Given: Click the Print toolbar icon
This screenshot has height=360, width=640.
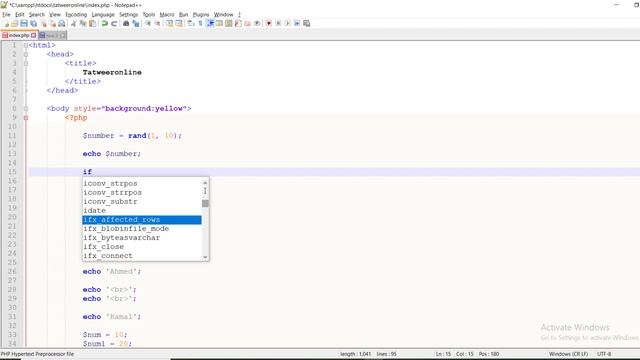Looking at the screenshot, I should coord(62,24).
